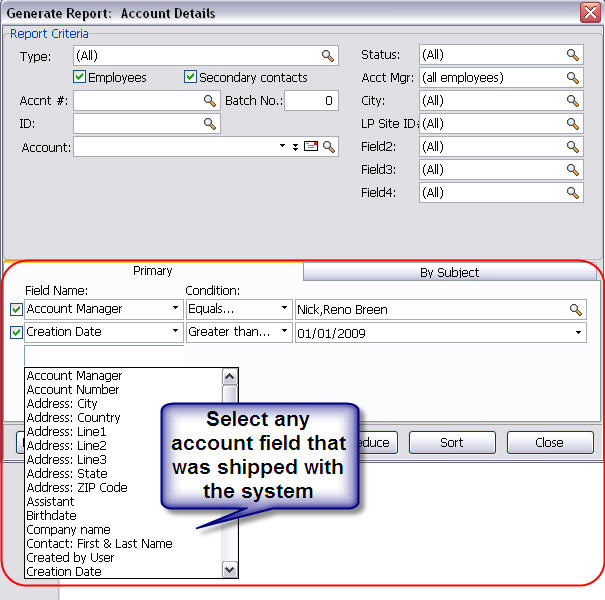This screenshot has height=600, width=605.
Task: Click the card icon in Account row
Action: [311, 147]
